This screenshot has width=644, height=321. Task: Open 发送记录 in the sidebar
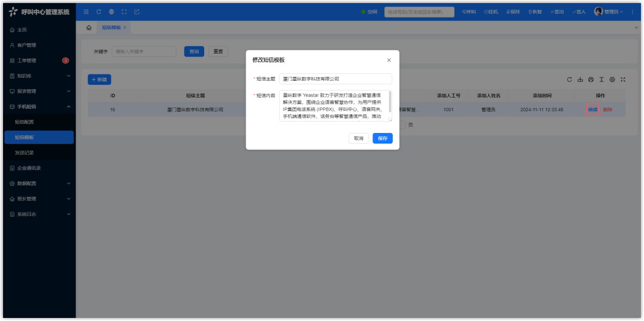24,153
